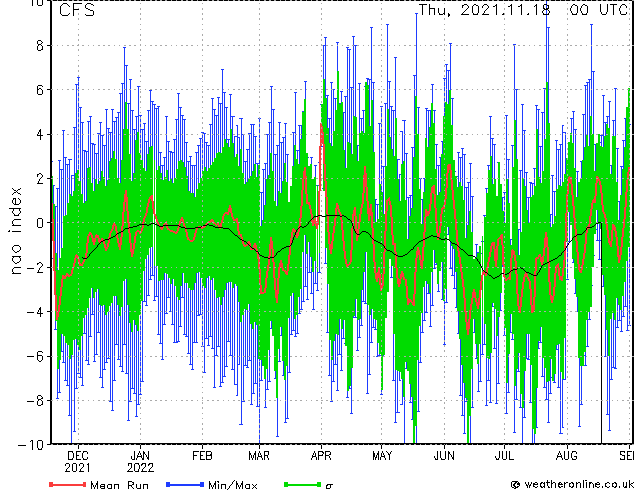Click the y-axis value 0
Screen dimensions: 634x490
tap(40, 223)
